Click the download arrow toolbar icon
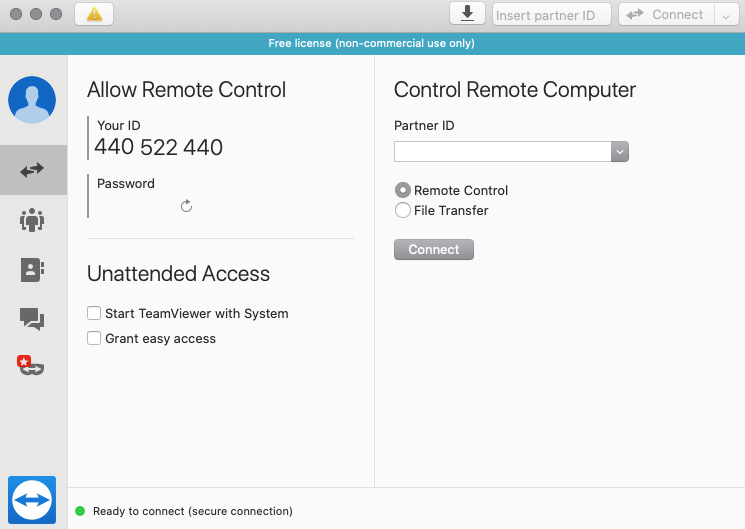Image resolution: width=745 pixels, height=529 pixels. click(467, 13)
